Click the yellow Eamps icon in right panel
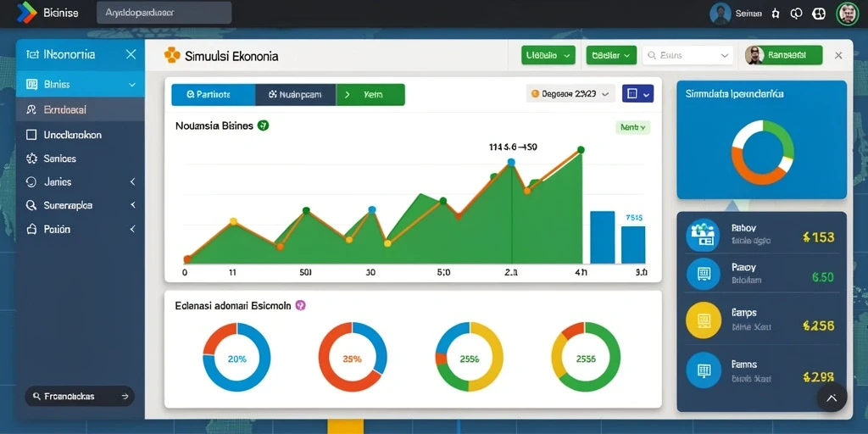This screenshot has width=868, height=434. (x=703, y=320)
